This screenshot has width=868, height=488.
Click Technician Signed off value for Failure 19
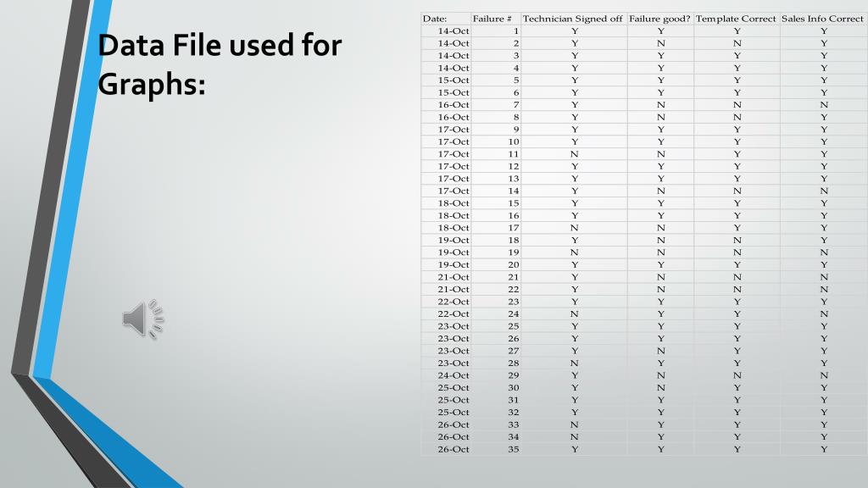[x=574, y=252]
